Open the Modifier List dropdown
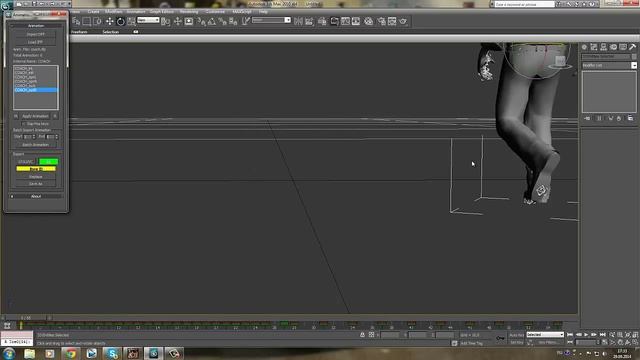 pos(609,65)
